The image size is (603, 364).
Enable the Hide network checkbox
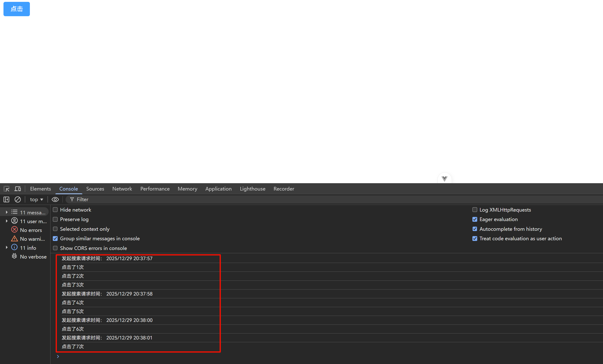tap(55, 210)
